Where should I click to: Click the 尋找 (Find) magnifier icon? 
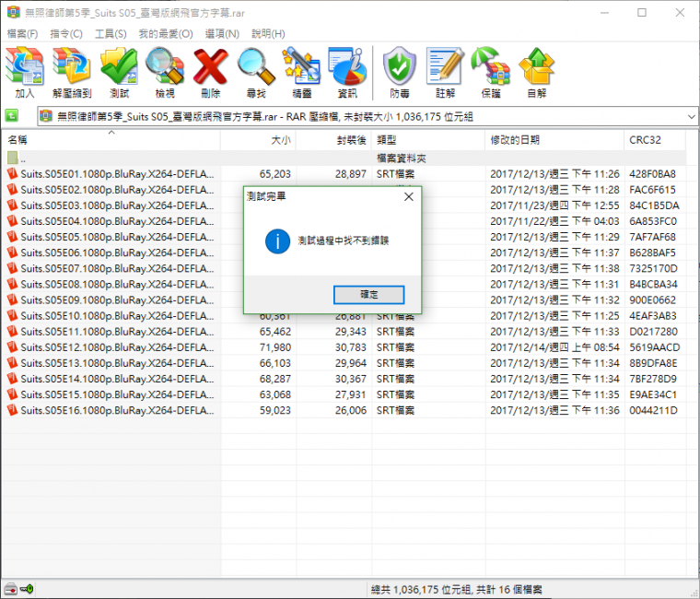point(256,73)
